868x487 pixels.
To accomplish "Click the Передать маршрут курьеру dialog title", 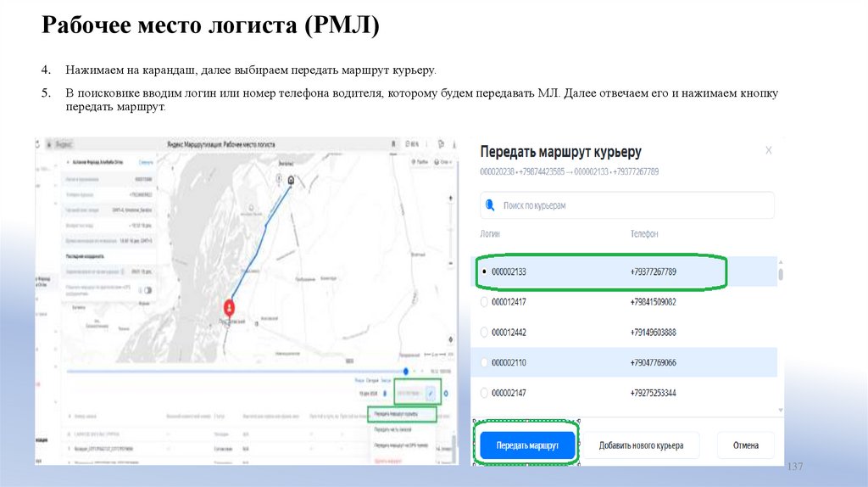I will coord(561,151).
